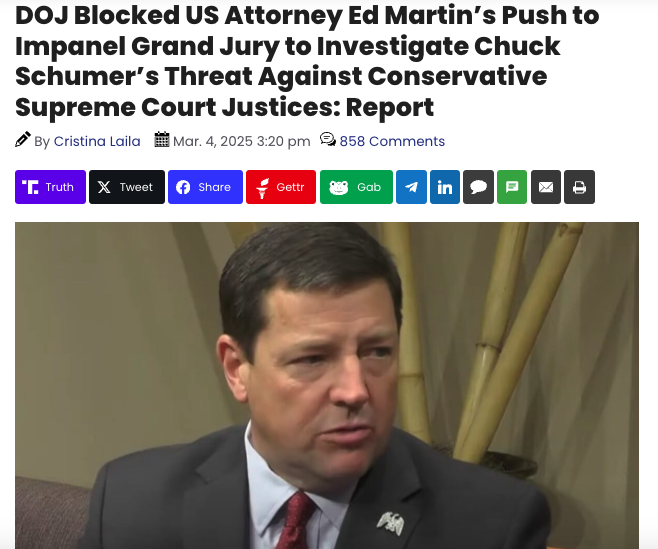The image size is (658, 549).
Task: Click the article's main photo
Action: [x=327, y=385]
